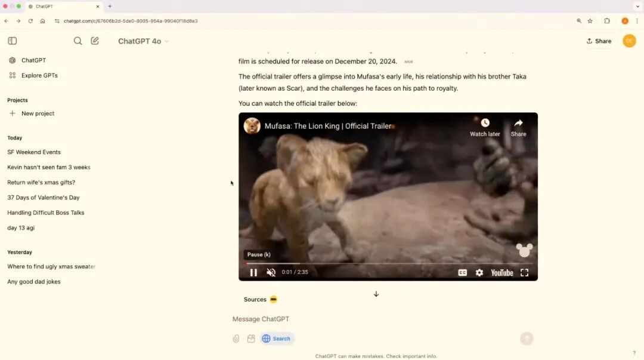Open Return wife's xmas gifts chat
The height and width of the screenshot is (360, 644).
41,183
